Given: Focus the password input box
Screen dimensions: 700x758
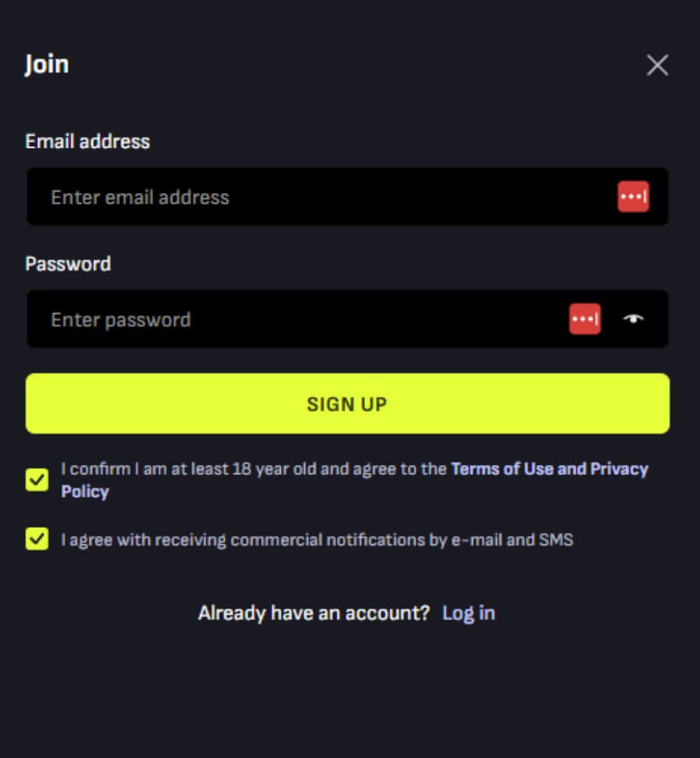Looking at the screenshot, I should click(296, 319).
